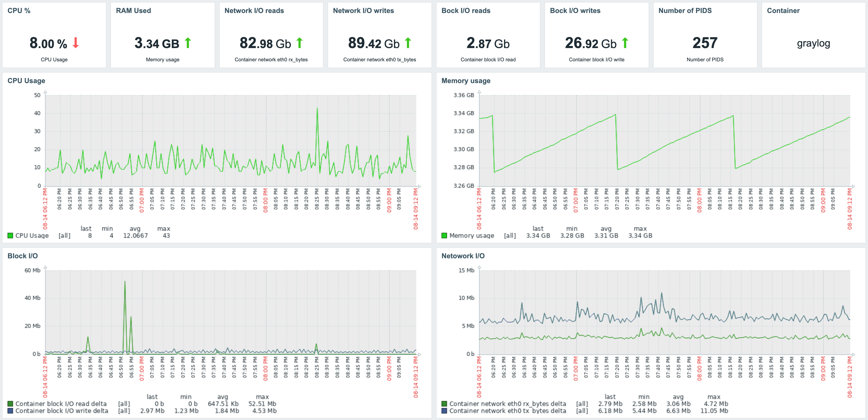Click blue tx_bytes delta legend swatch
The height and width of the screenshot is (420, 868).
(x=444, y=410)
